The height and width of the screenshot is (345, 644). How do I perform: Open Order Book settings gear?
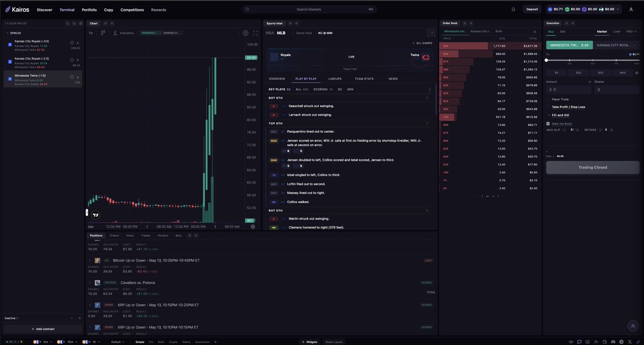coord(535,32)
